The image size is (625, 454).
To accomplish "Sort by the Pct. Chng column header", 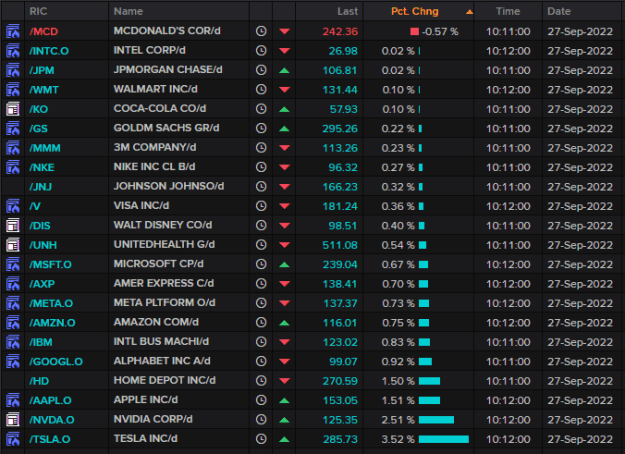I will [x=415, y=11].
